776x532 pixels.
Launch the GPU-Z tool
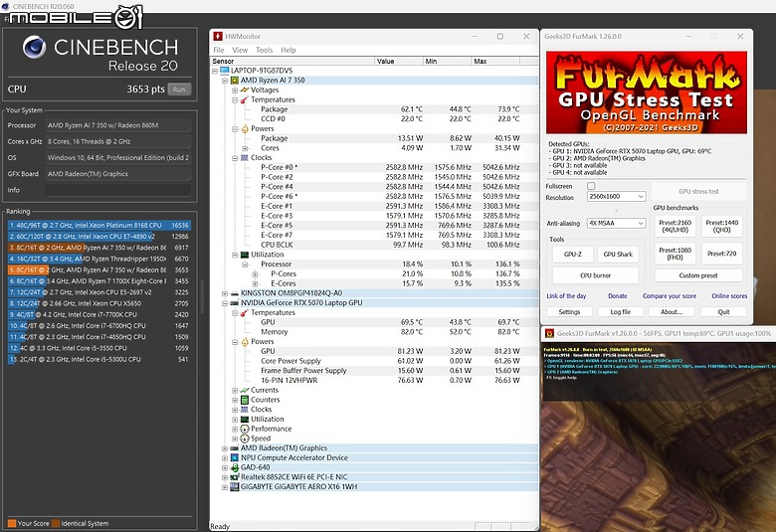tap(572, 255)
